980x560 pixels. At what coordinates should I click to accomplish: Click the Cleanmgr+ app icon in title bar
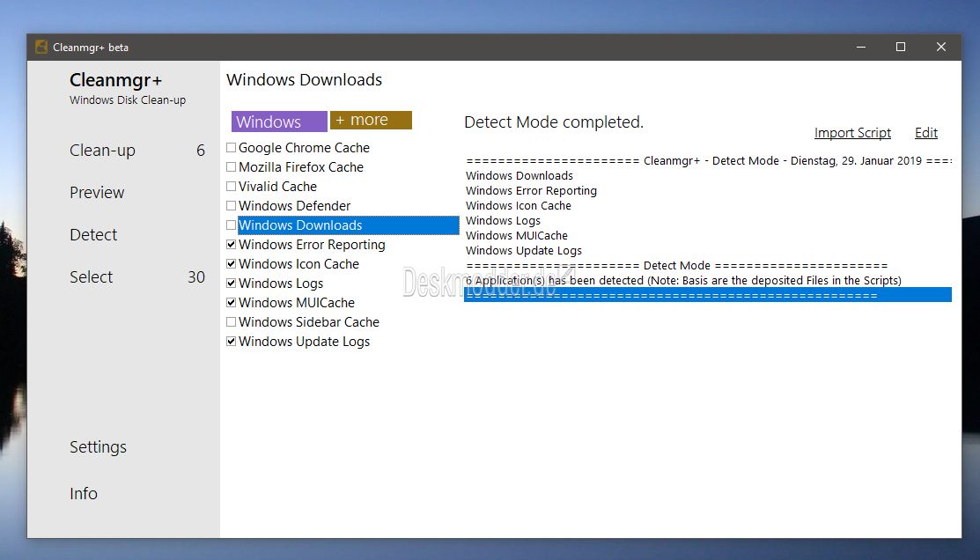tap(41, 47)
